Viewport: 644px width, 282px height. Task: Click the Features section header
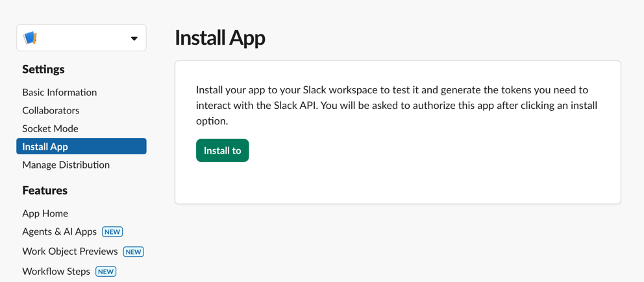pos(45,191)
